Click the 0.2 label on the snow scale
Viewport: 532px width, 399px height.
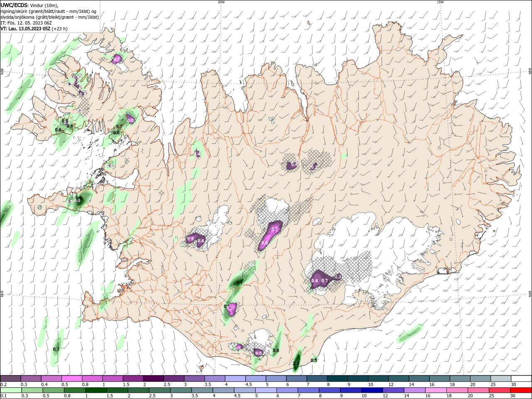[4, 384]
